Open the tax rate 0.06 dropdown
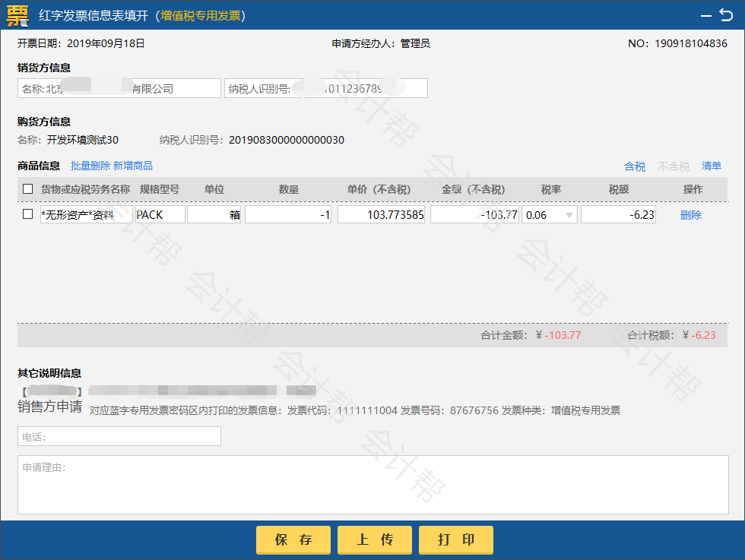Screen dimensions: 745x560 pos(549,215)
